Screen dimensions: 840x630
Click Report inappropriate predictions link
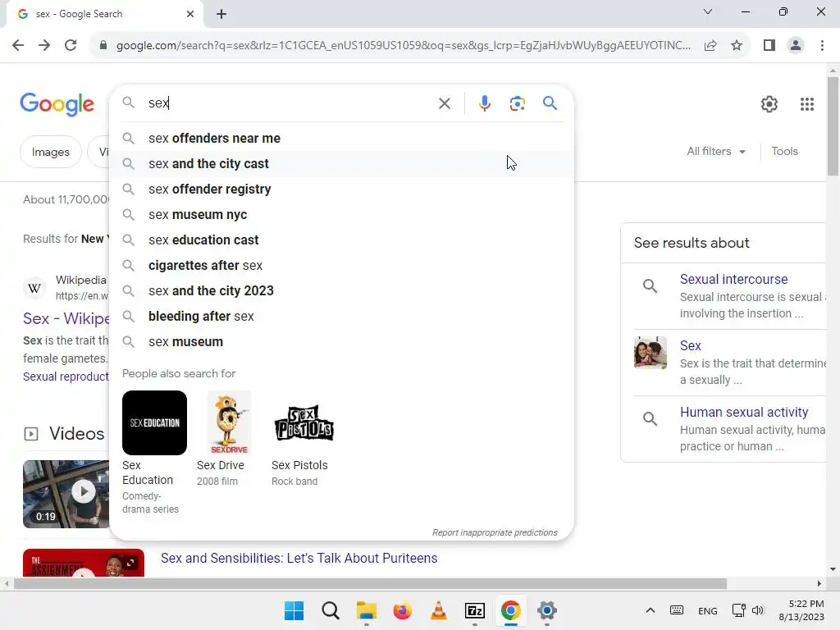pyautogui.click(x=495, y=532)
